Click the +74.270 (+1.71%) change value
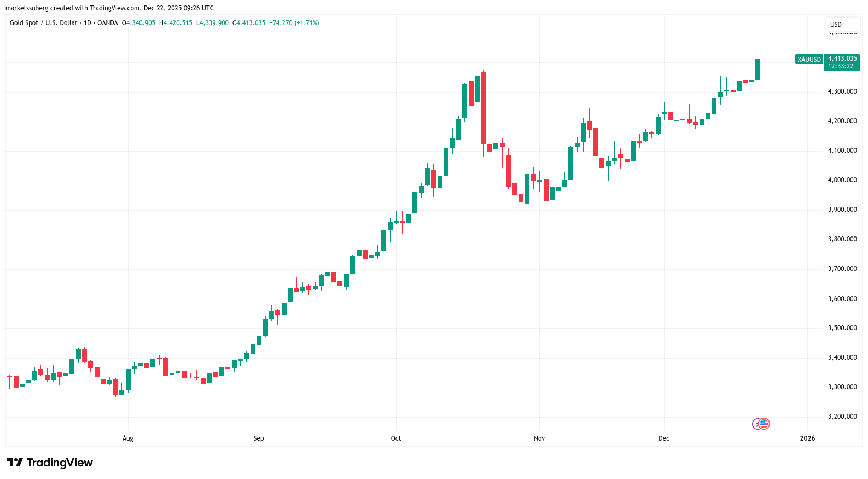This screenshot has height=479, width=868. (294, 23)
